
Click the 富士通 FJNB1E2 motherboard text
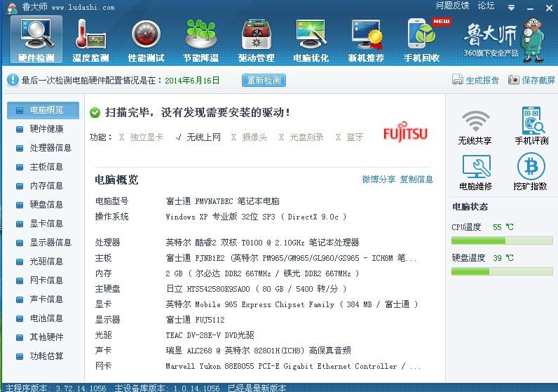click(291, 258)
